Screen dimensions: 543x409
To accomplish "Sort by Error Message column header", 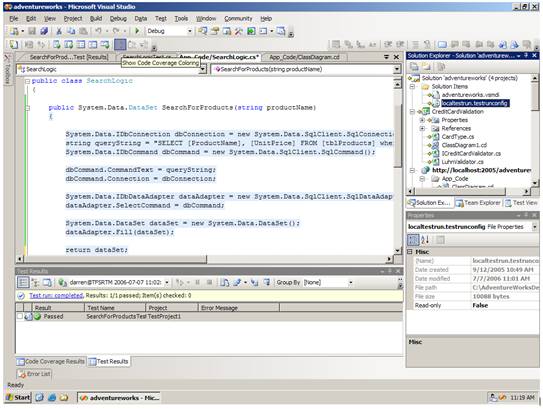I will pos(239,308).
